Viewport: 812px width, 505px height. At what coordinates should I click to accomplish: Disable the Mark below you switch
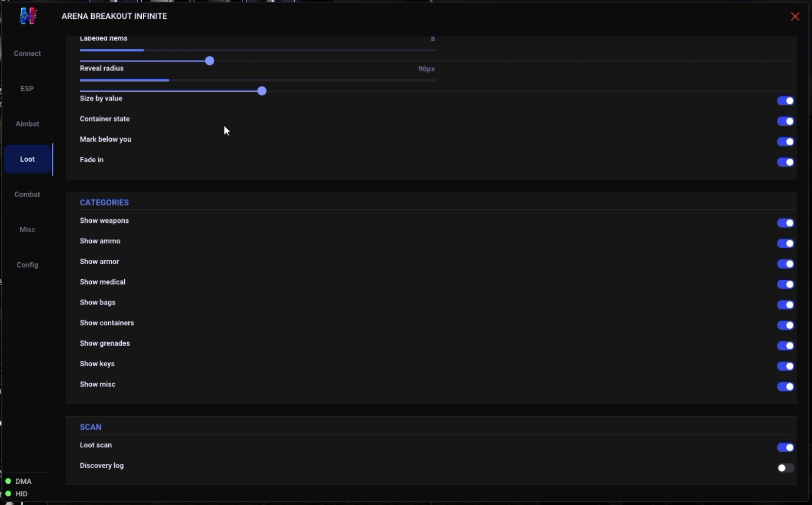786,142
